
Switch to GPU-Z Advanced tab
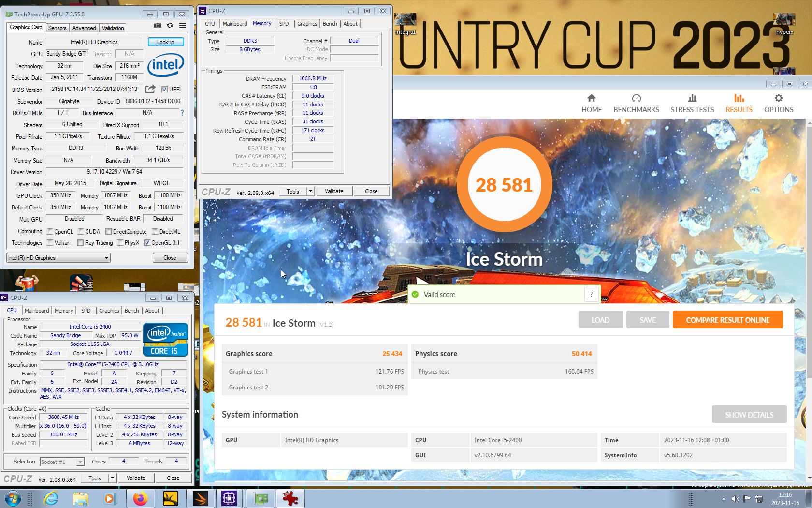[x=84, y=28]
